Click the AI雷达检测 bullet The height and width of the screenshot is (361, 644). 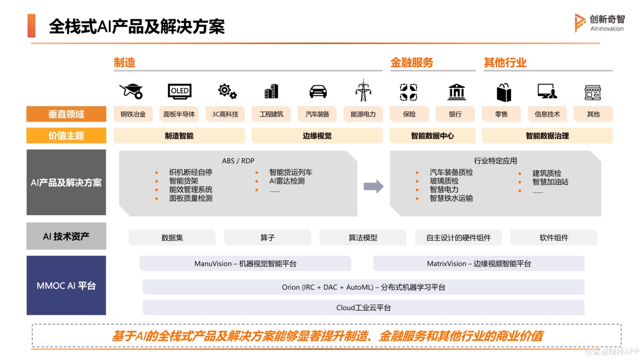287,181
